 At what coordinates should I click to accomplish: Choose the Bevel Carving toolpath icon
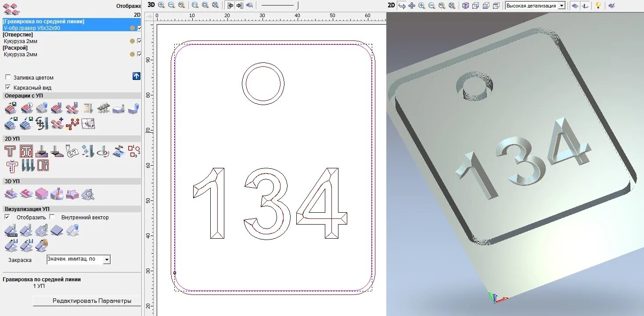tap(57, 152)
